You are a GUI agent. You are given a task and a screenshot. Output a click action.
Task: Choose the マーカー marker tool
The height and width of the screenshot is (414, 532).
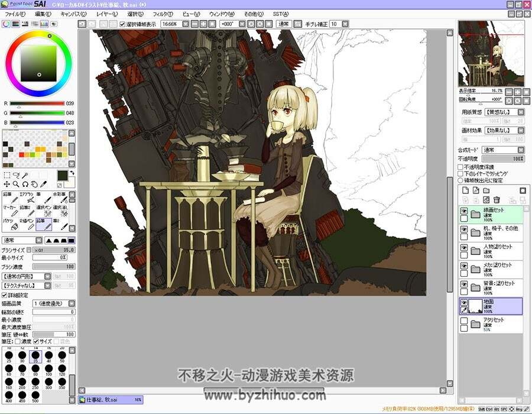[x=11, y=211]
